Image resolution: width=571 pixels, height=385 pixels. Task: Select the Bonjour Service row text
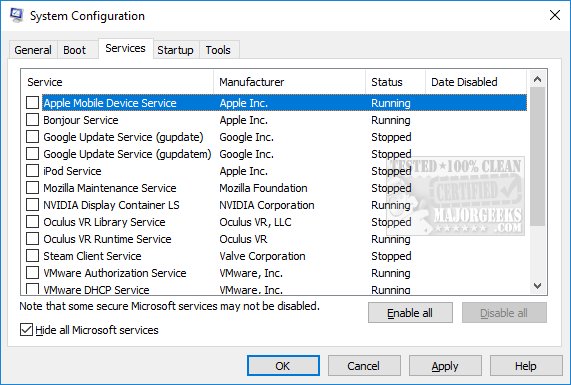(81, 120)
